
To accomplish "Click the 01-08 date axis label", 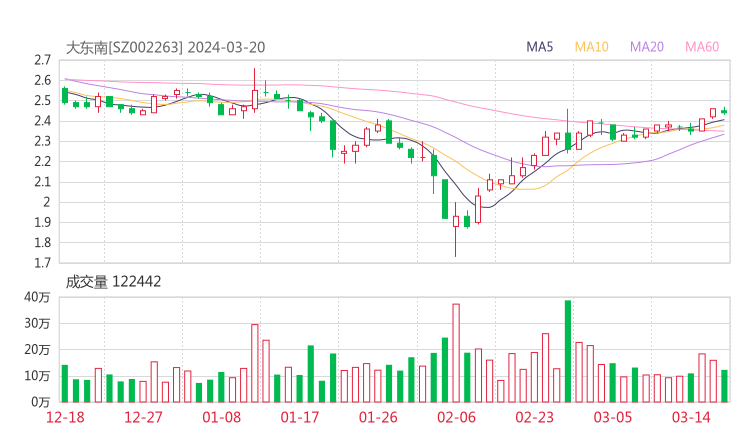I will [221, 417].
